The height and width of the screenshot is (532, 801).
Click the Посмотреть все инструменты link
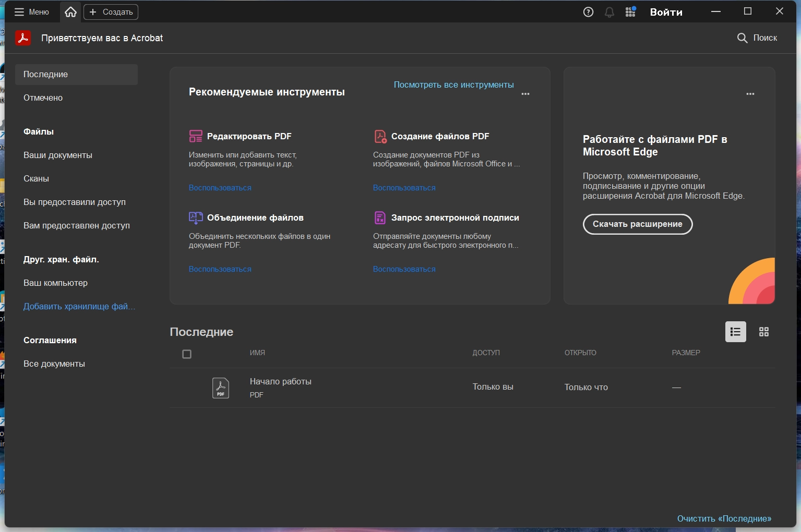(x=453, y=84)
